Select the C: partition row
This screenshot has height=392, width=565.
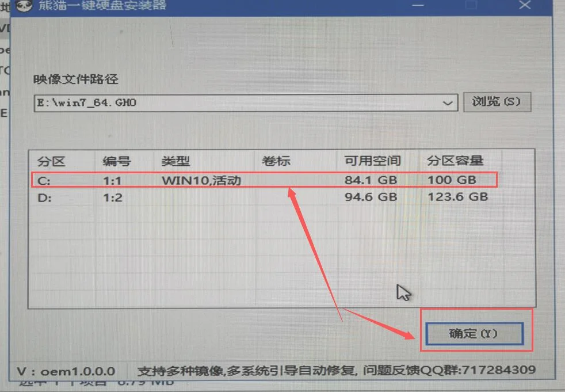click(264, 180)
